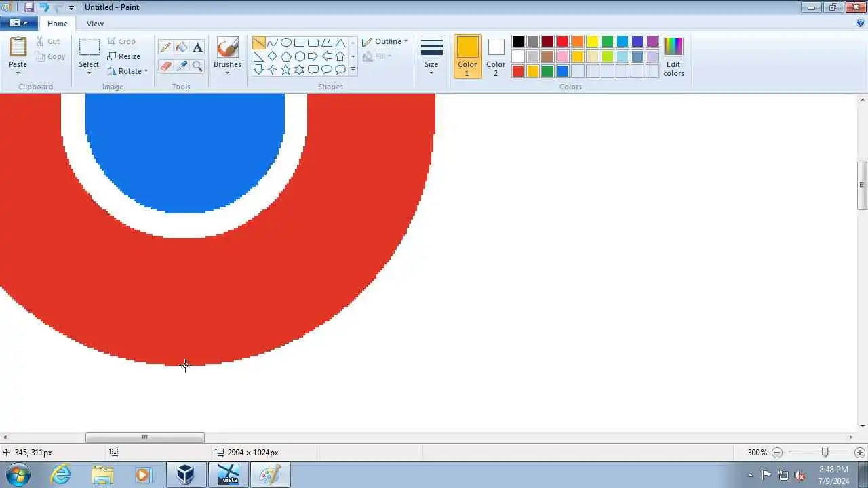This screenshot has height=488, width=868.
Task: Choose the Pentagon shape
Action: point(285,56)
